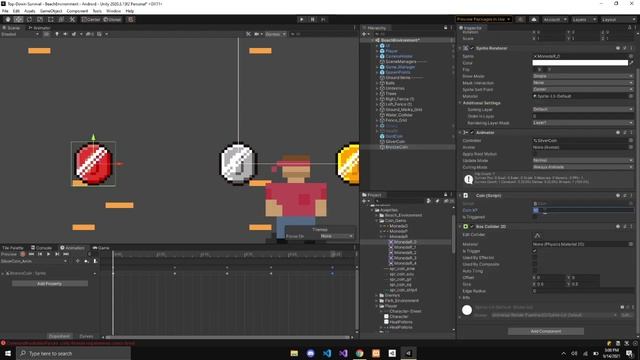Toggle Is Trigger checkbox in Box Collider
The width and height of the screenshot is (640, 360).
pyautogui.click(x=535, y=251)
